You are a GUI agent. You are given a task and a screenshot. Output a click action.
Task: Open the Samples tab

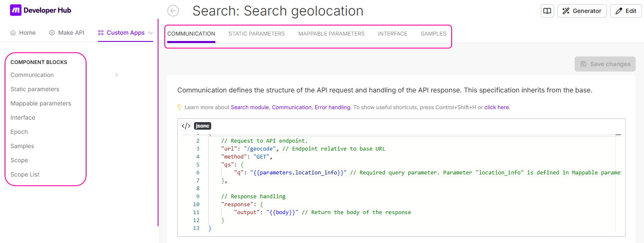[433, 33]
